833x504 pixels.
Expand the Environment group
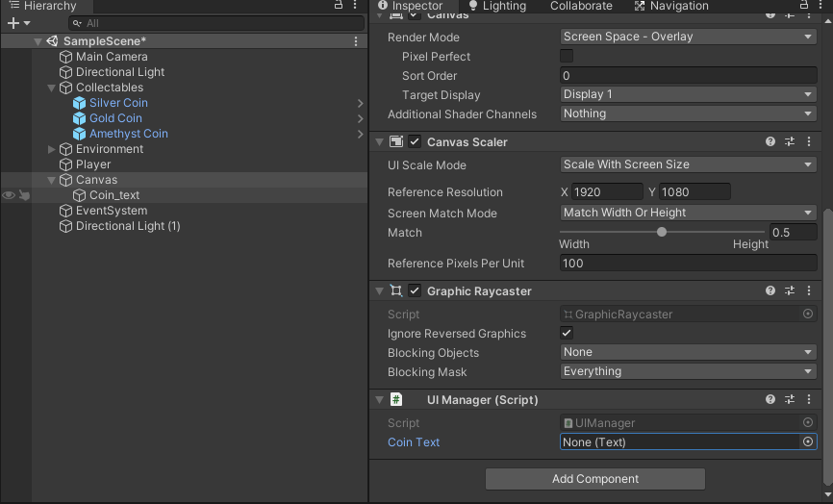tap(51, 149)
